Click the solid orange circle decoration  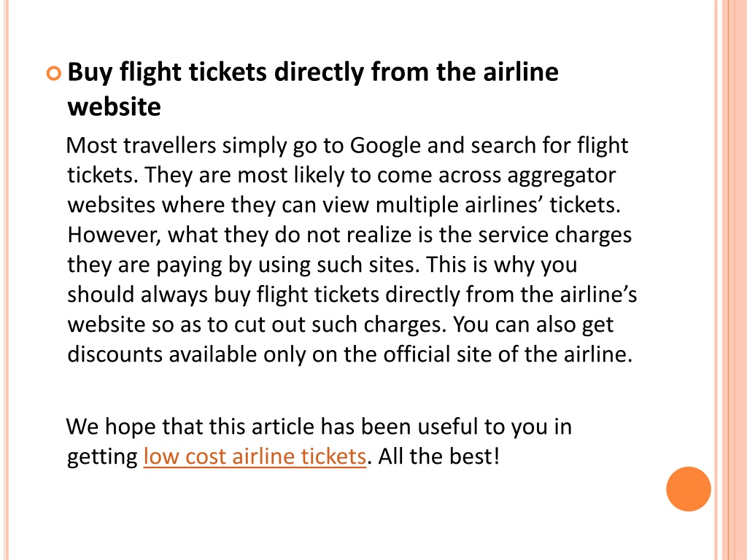(x=689, y=489)
